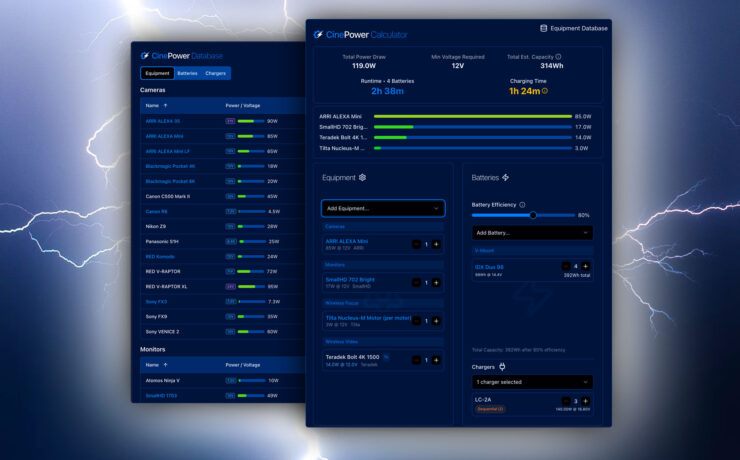Viewport: 740px width, 460px height.
Task: Increase LC-2A charger count
Action: click(585, 401)
